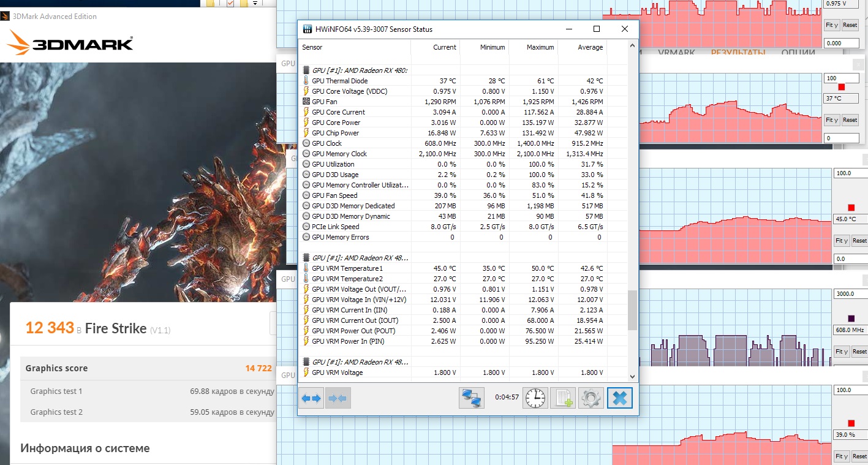The width and height of the screenshot is (868, 465).
Task: Click the clock icon of GPU Clock row
Action: coord(306,143)
